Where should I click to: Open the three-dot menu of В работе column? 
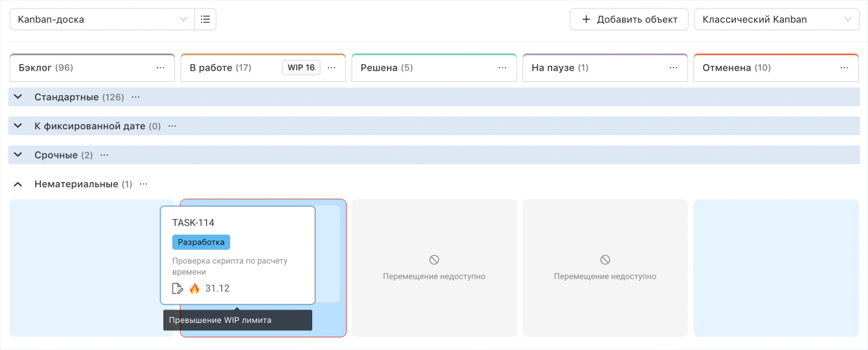pyautogui.click(x=332, y=68)
